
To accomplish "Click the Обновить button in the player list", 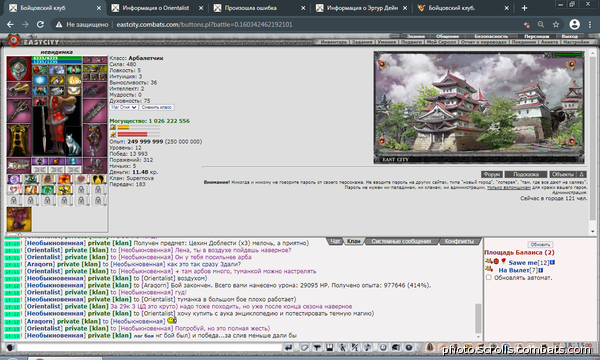I will (540, 244).
